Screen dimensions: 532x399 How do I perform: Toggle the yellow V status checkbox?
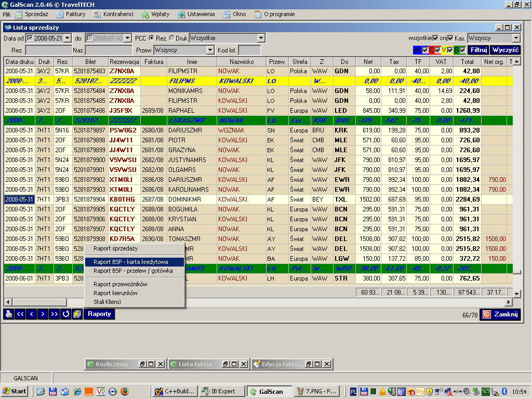tap(450, 50)
